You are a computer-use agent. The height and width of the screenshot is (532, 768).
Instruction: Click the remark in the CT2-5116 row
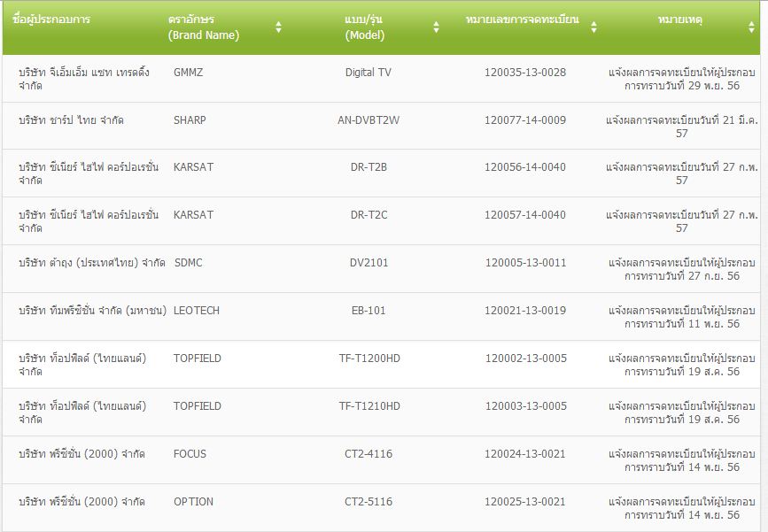(x=682, y=508)
